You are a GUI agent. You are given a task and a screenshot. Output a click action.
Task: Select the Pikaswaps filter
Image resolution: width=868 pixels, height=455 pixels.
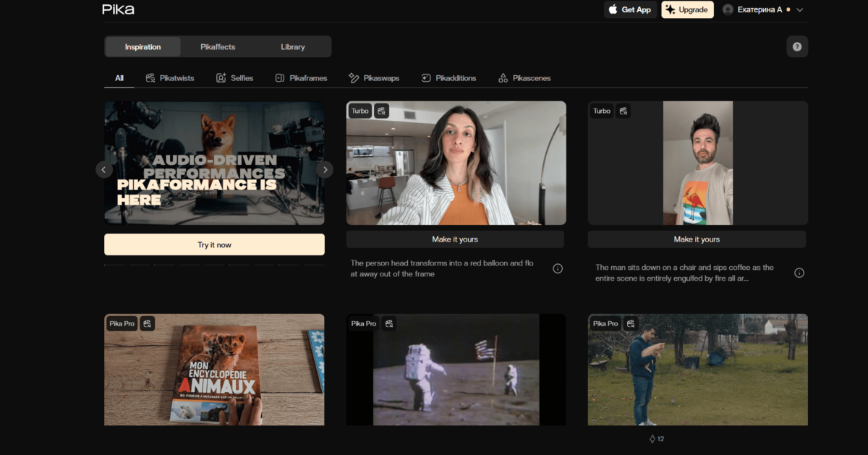point(374,78)
